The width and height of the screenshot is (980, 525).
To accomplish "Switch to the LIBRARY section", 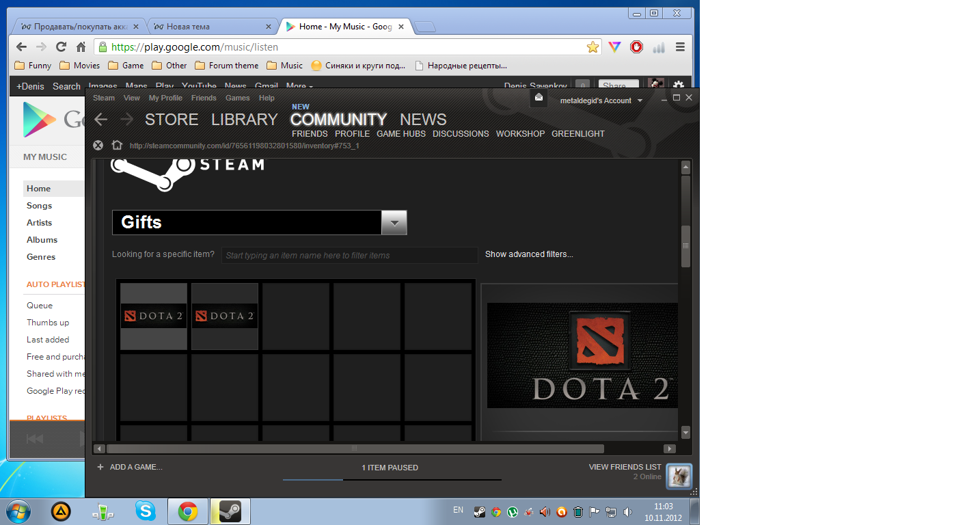I will pyautogui.click(x=244, y=120).
